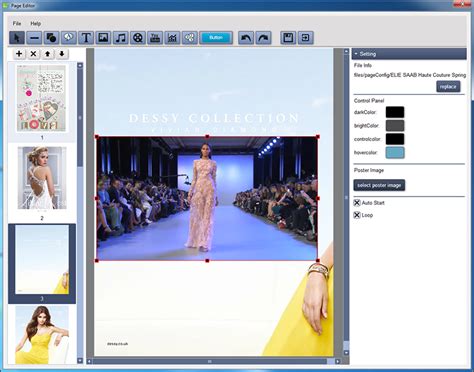474x372 pixels.
Task: Add a new page with the plus icon
Action: (x=19, y=54)
